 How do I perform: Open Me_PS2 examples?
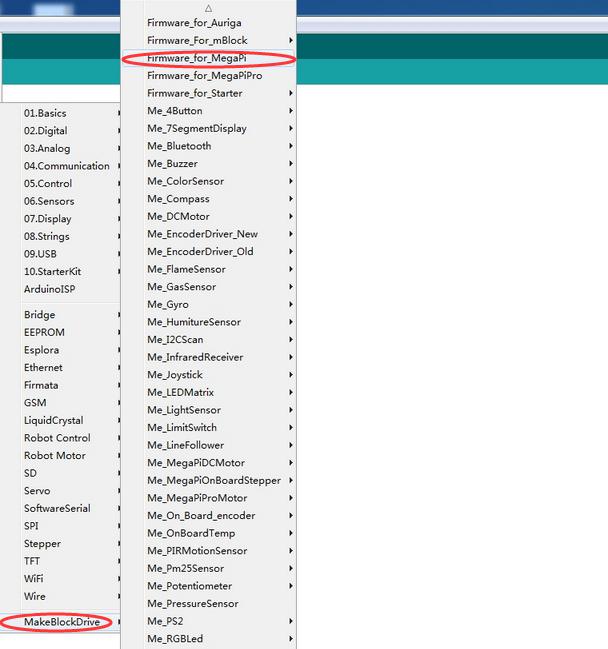[209, 621]
